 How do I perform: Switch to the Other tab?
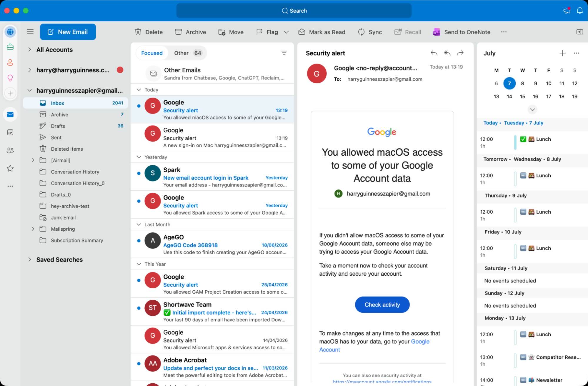188,53
